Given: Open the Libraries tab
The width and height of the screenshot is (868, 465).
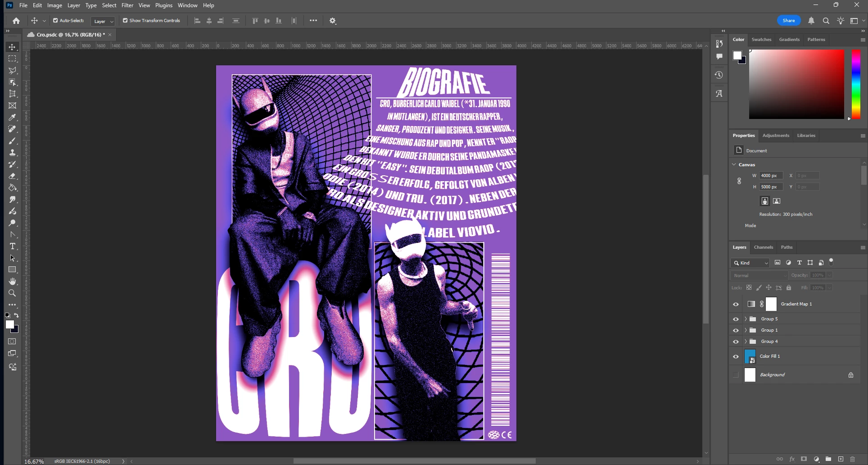Looking at the screenshot, I should (806, 136).
